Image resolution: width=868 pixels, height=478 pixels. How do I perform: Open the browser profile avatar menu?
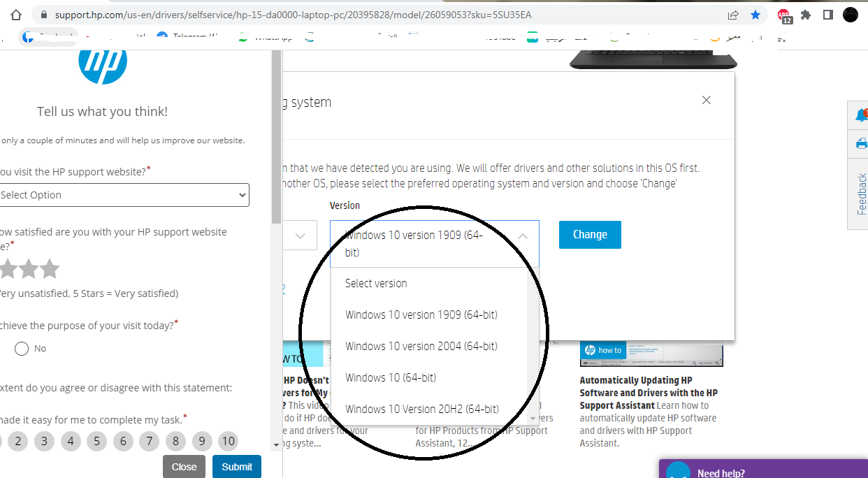pos(851,15)
